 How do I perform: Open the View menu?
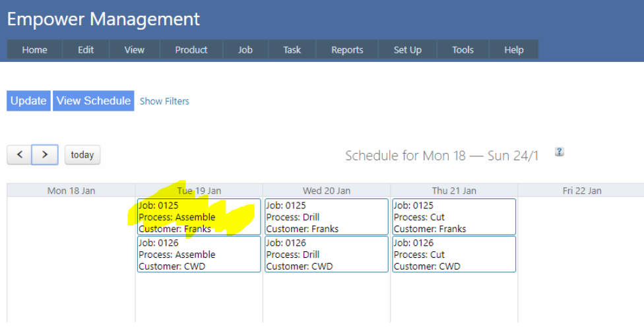(x=135, y=50)
